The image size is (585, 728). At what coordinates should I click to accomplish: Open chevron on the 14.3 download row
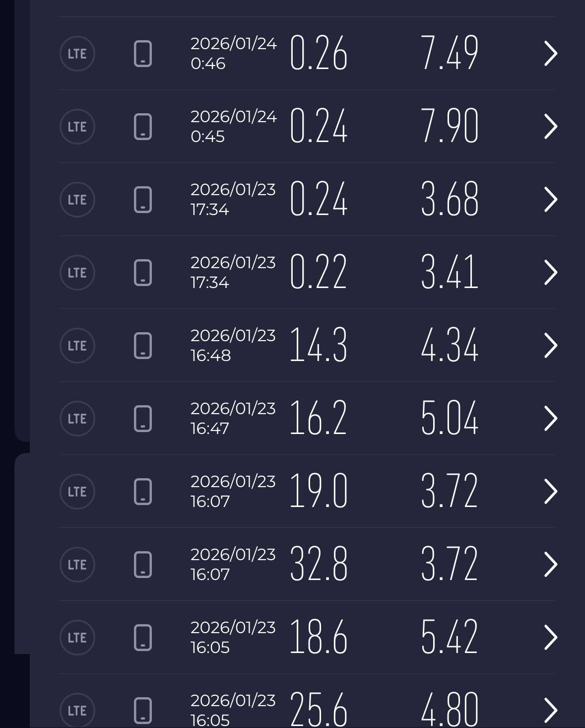550,346
